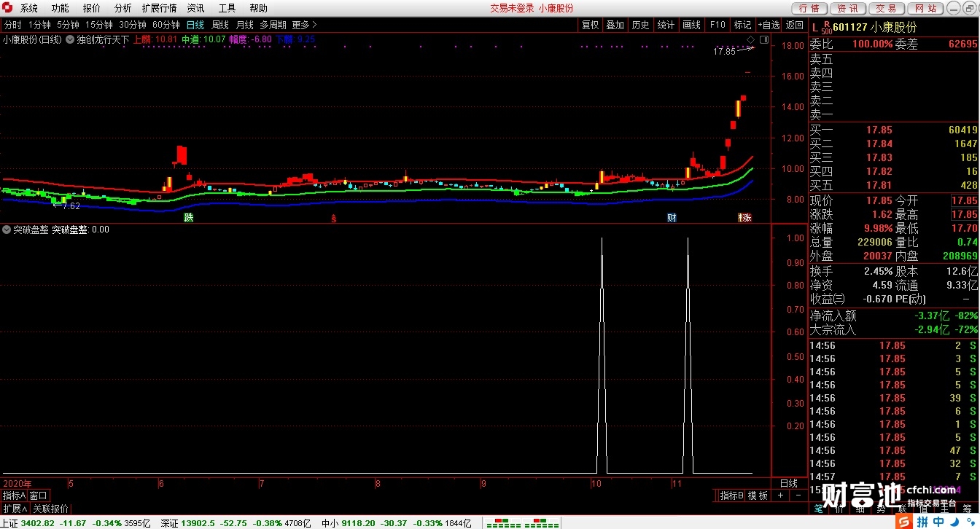Viewport: 980px width, 529px height.
Task: Expand the 扩展∧ panel
Action: pos(15,508)
